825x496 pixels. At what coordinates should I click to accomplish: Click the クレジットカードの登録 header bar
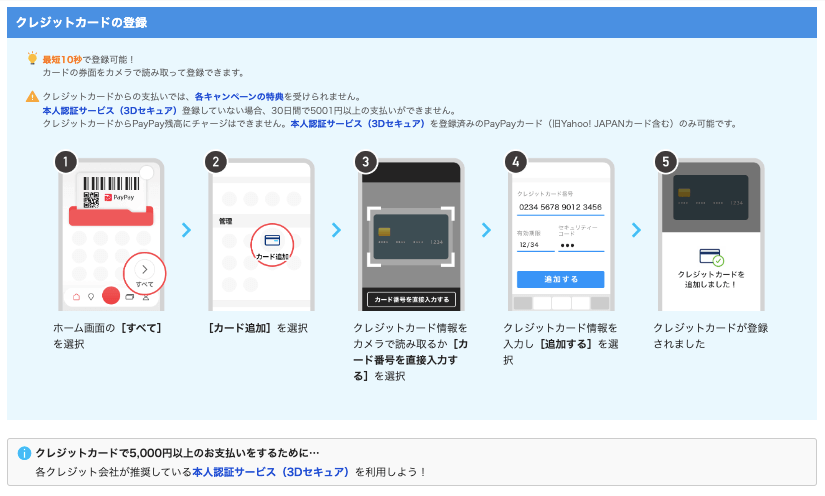[412, 21]
